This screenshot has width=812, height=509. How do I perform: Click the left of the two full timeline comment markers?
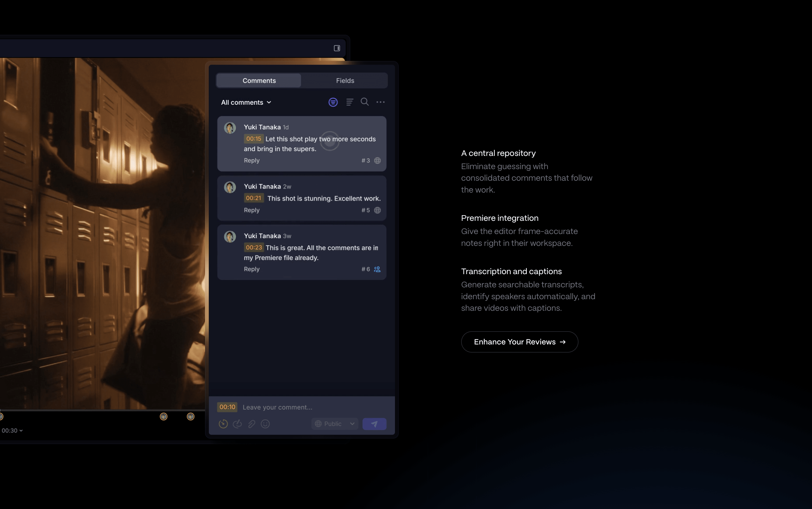(163, 417)
